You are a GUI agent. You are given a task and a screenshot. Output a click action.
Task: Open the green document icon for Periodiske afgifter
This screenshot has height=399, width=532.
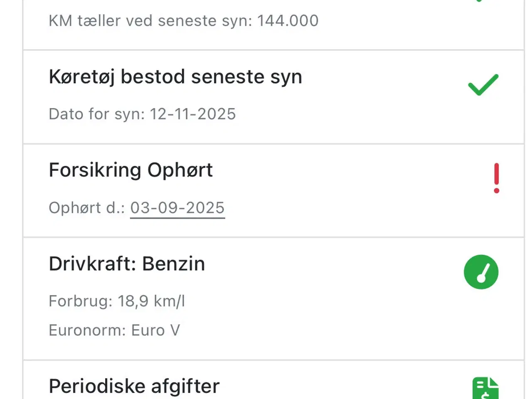click(485, 389)
